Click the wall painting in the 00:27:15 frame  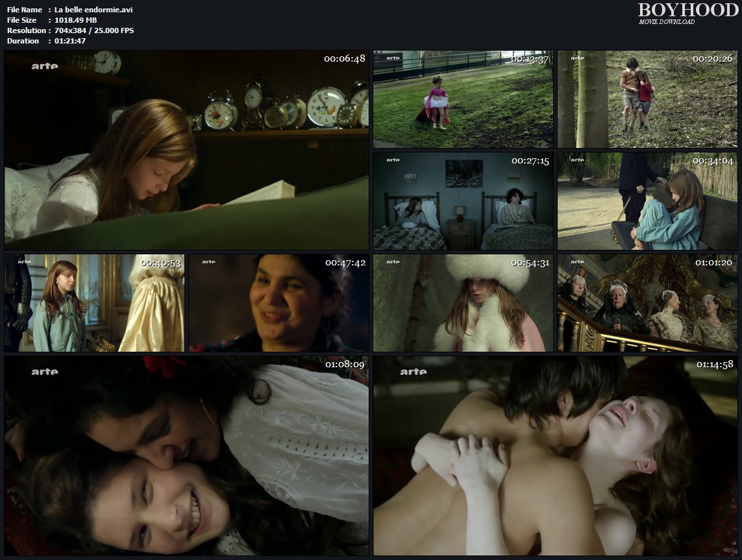point(464,173)
